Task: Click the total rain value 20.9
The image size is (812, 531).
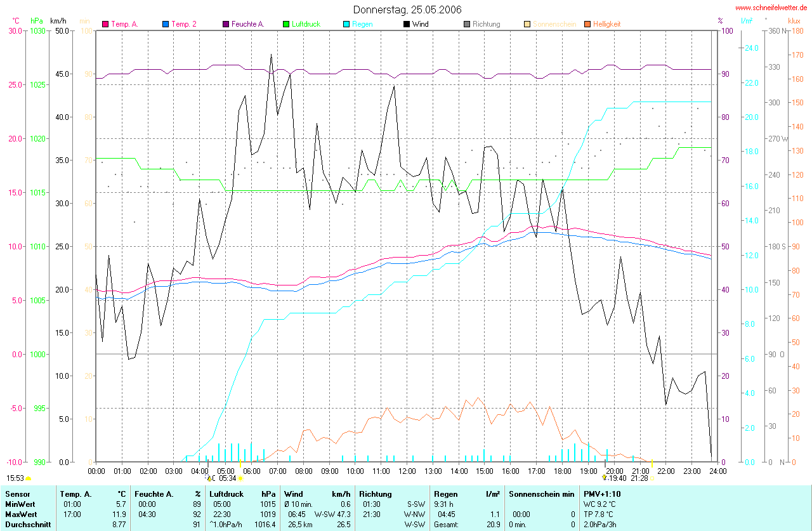Action: click(493, 525)
